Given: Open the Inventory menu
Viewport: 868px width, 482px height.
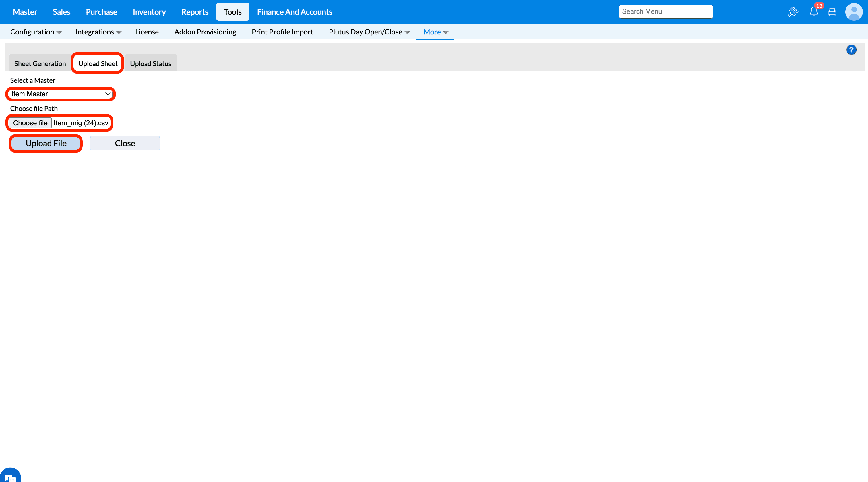Looking at the screenshot, I should pyautogui.click(x=149, y=12).
